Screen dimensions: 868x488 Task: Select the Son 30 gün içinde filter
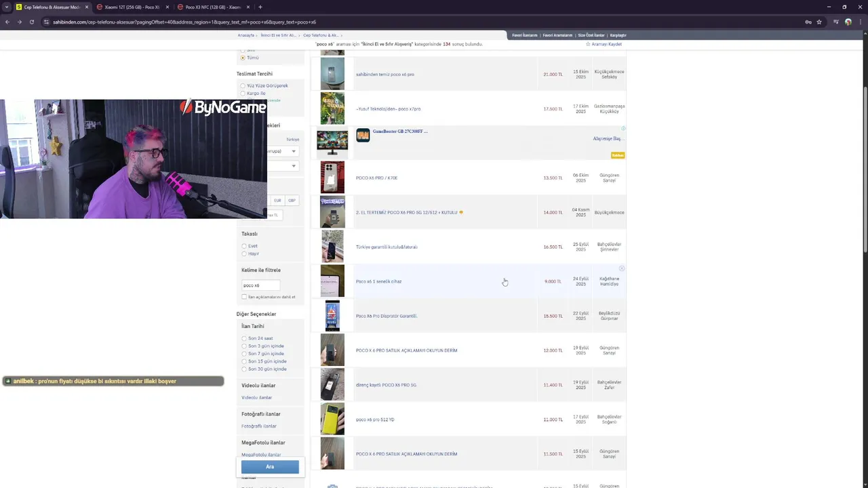click(x=244, y=369)
